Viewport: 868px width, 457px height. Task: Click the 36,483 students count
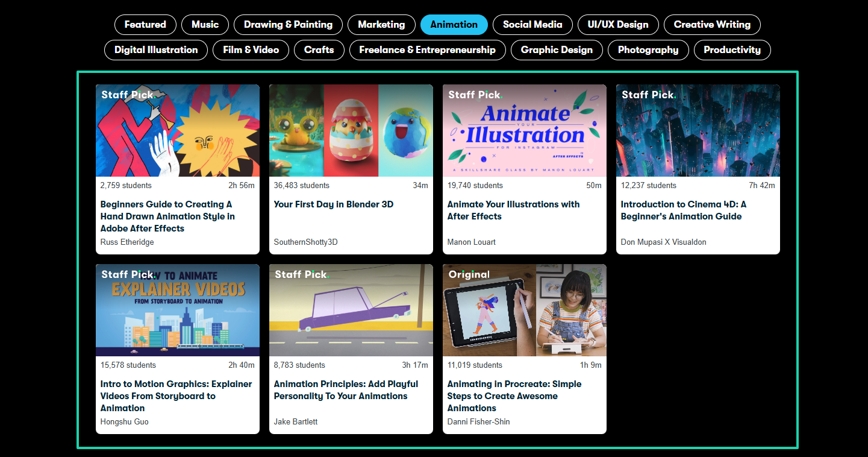pyautogui.click(x=301, y=185)
